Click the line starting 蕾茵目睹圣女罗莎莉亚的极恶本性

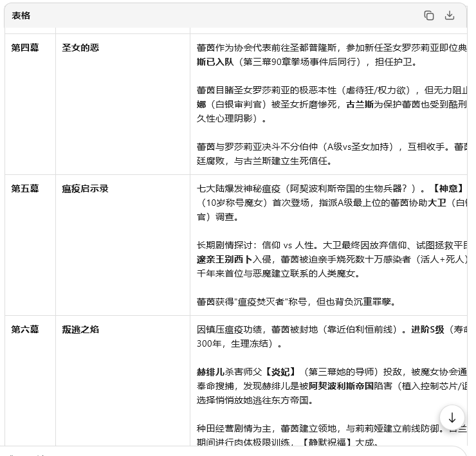coord(332,90)
